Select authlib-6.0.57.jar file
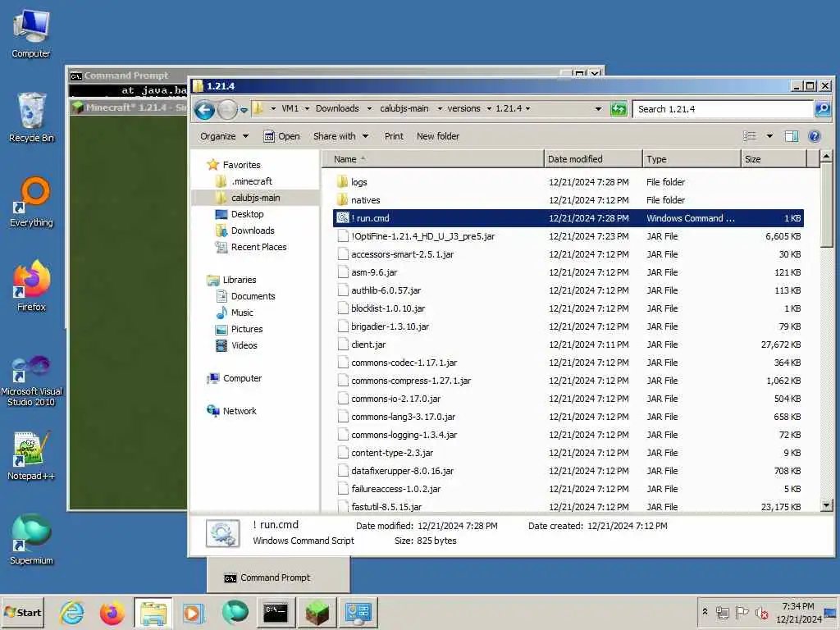Screen dimensions: 840x630 click(x=386, y=290)
